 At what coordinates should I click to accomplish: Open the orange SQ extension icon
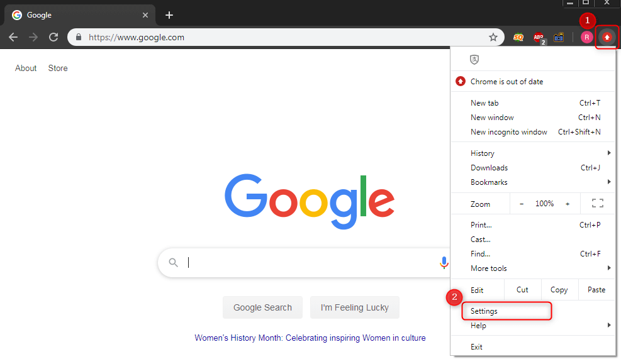point(518,38)
